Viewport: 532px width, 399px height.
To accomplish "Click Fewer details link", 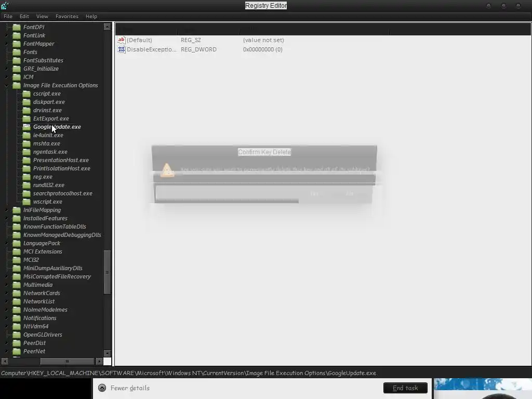I will 130,388.
